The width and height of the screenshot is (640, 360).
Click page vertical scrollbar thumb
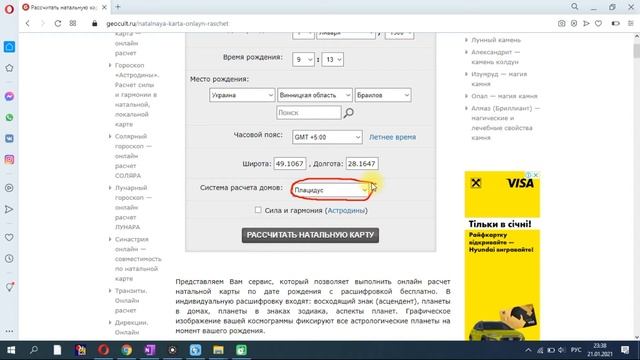[636, 51]
